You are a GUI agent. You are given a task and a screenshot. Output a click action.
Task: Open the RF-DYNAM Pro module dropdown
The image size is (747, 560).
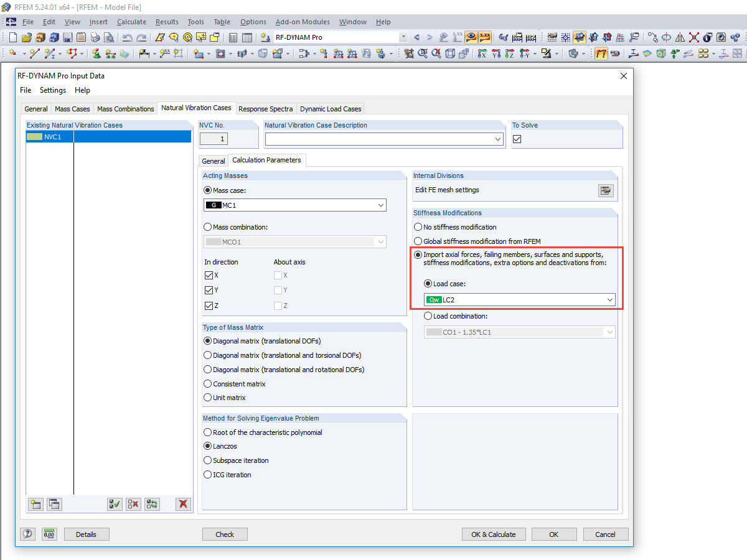pos(403,37)
